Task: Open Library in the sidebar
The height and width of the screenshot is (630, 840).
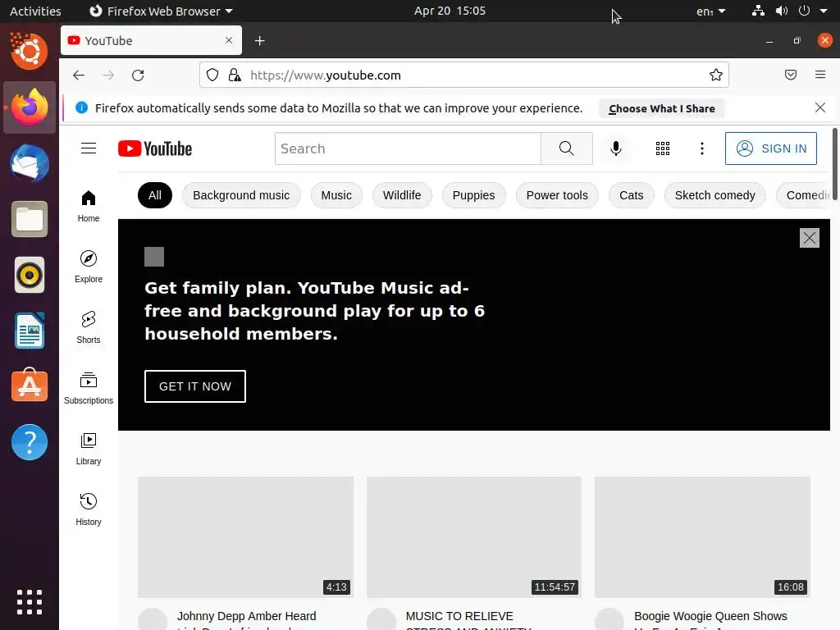Action: pyautogui.click(x=89, y=449)
